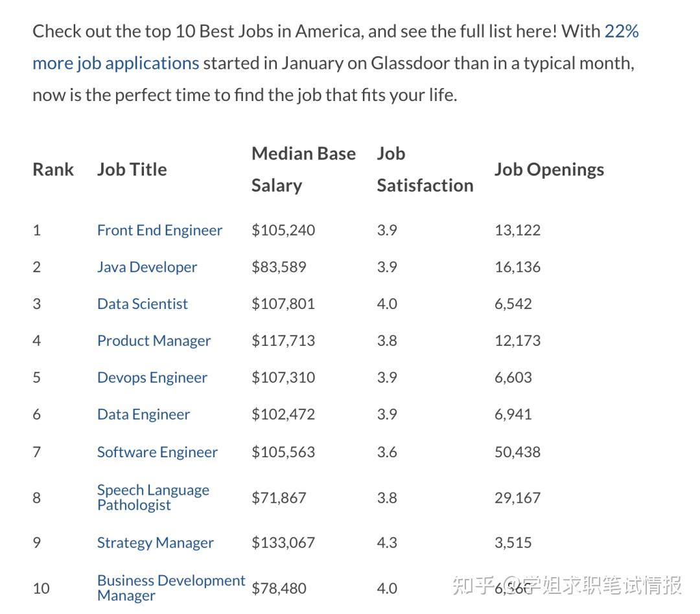Viewport: 700px width, 614px height.
Task: Select the Devops Engineer link
Action: [152, 378]
